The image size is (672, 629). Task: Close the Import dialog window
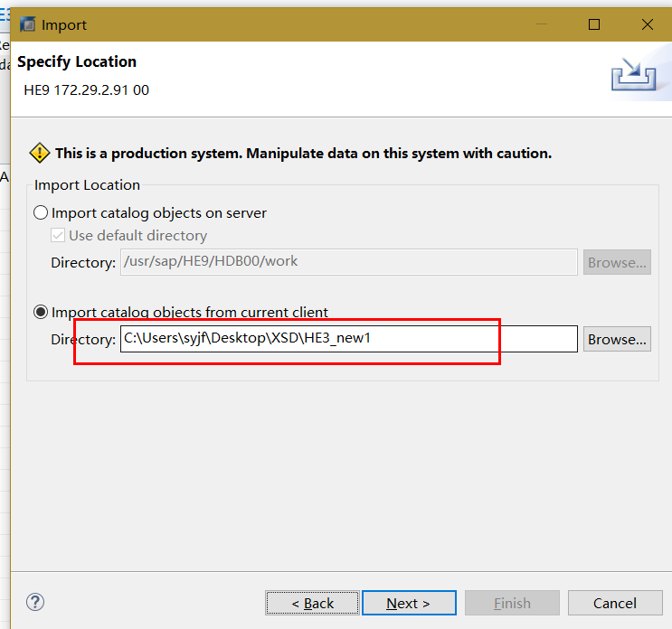click(x=648, y=24)
